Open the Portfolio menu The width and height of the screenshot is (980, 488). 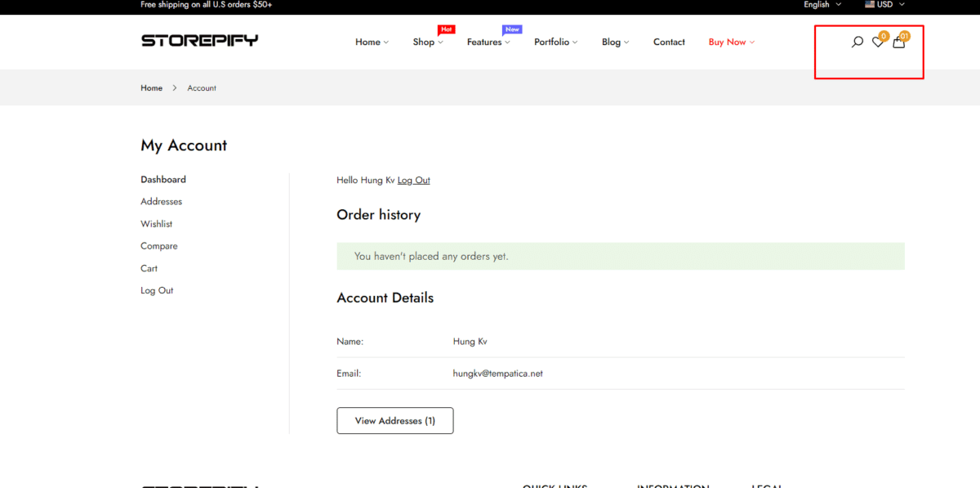point(555,43)
